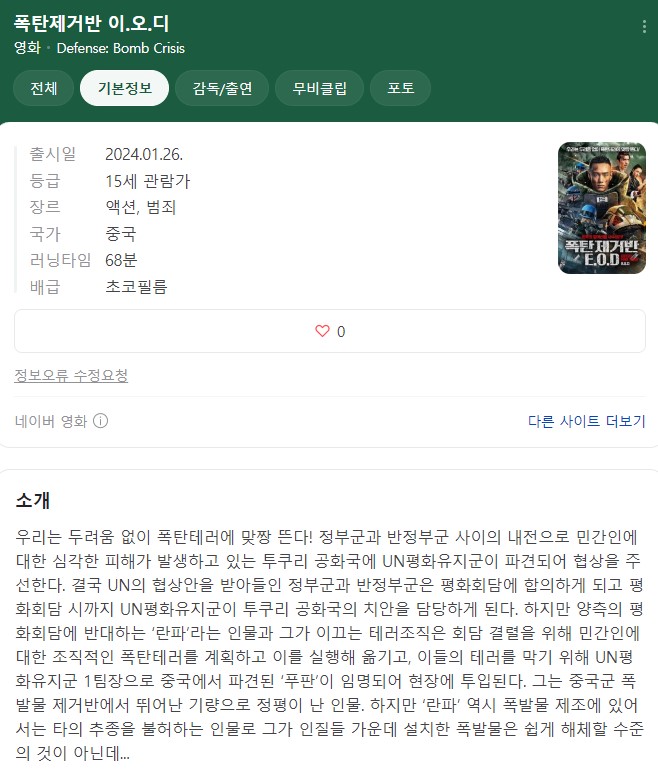Click the release date 2024.01.26.
Viewport: 658px width, 775px height.
[x=144, y=154]
